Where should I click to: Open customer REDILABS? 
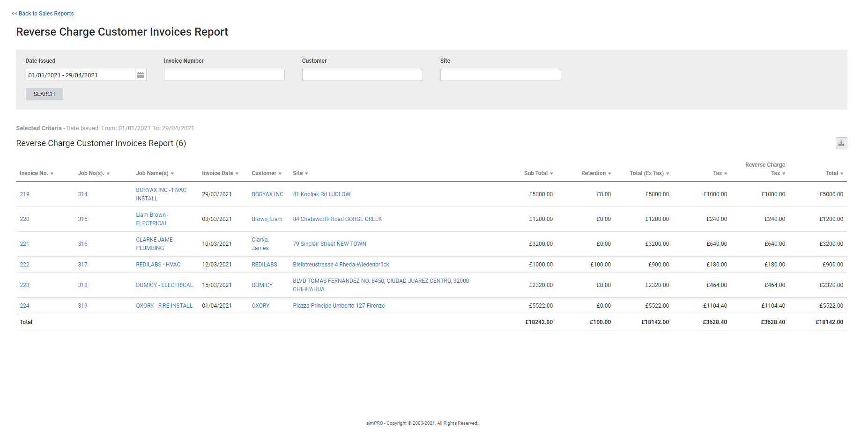pyautogui.click(x=265, y=265)
